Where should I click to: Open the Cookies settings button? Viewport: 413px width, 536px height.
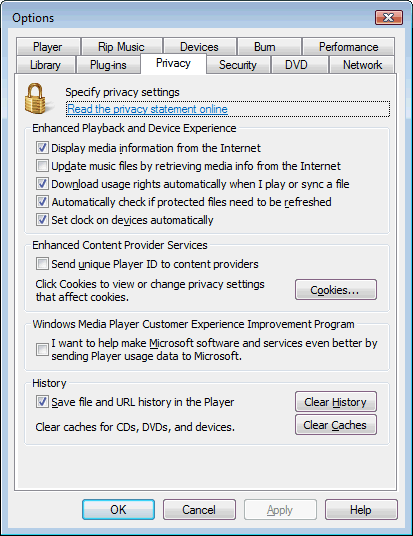(x=336, y=290)
